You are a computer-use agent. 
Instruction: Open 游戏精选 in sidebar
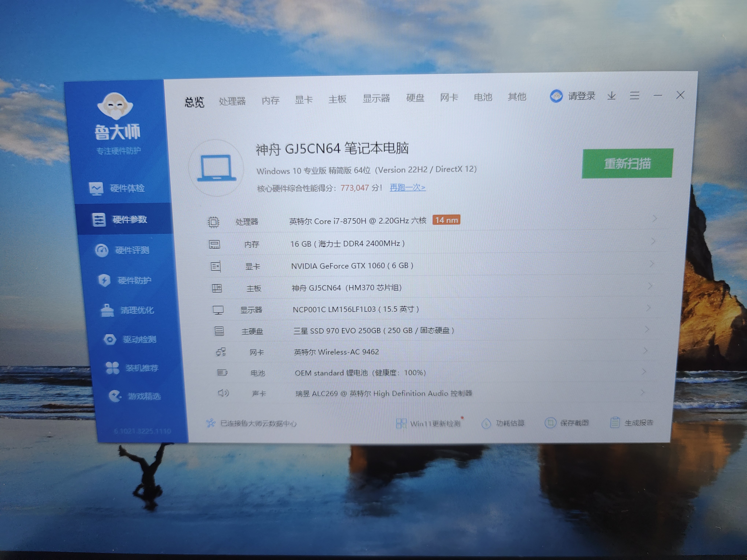click(134, 396)
